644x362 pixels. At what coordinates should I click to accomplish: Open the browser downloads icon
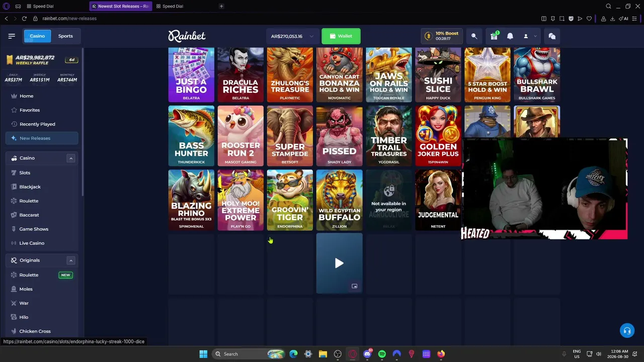pyautogui.click(x=612, y=19)
